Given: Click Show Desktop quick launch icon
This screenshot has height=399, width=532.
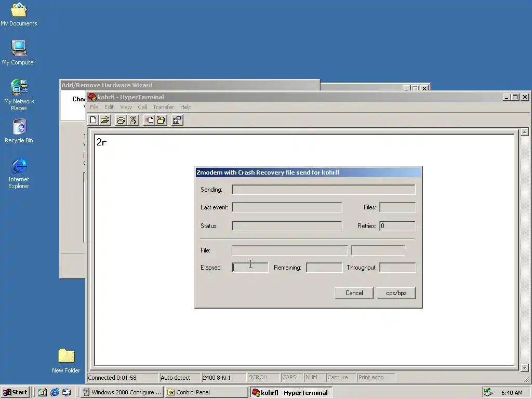Looking at the screenshot, I should tap(42, 393).
